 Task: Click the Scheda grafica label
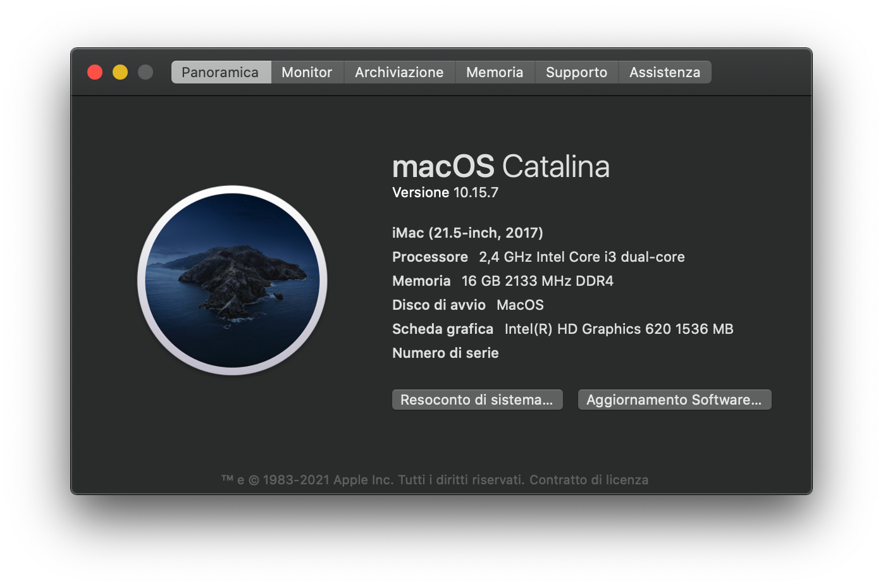(x=443, y=329)
